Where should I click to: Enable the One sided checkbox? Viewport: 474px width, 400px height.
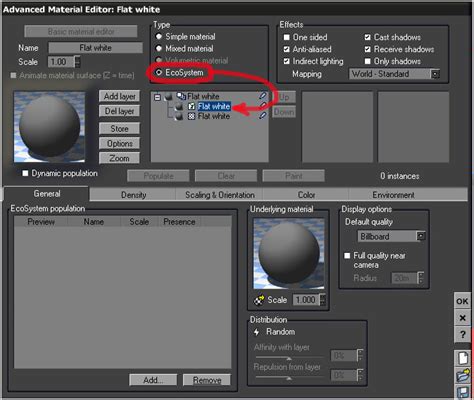click(x=287, y=37)
